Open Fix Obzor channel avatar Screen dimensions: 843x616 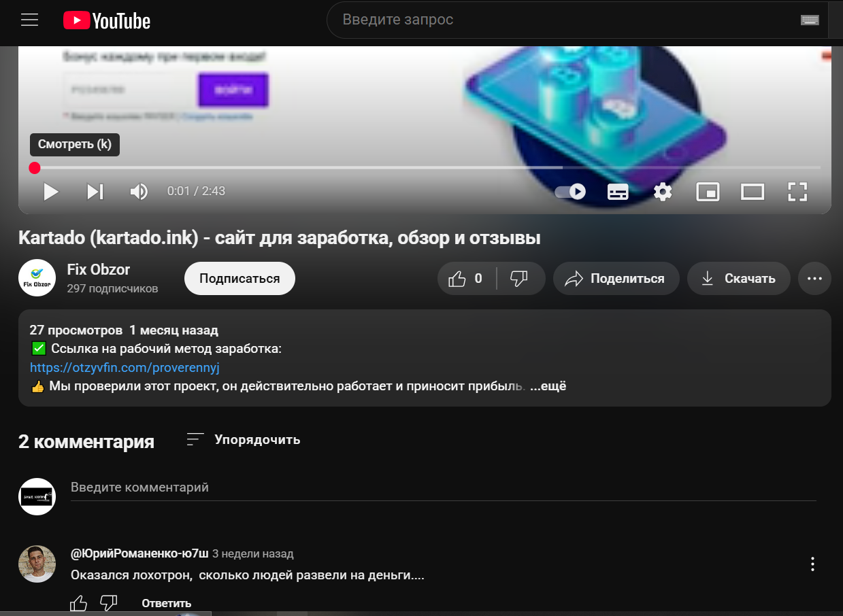tap(37, 277)
